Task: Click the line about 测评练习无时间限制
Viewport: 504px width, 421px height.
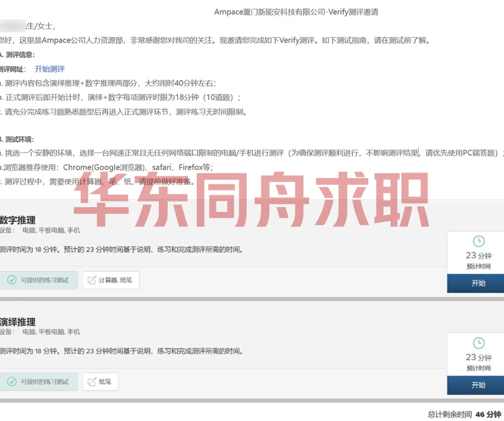Action: [123, 112]
